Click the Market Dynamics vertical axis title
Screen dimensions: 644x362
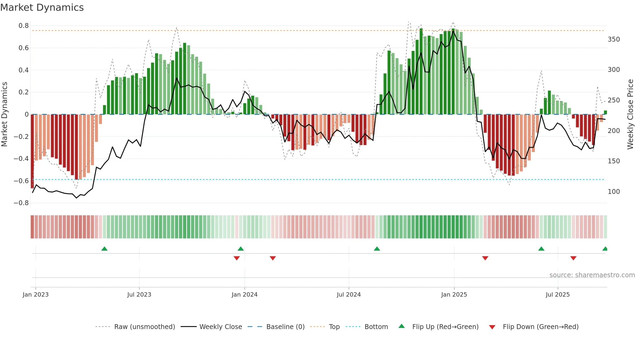click(x=4, y=114)
